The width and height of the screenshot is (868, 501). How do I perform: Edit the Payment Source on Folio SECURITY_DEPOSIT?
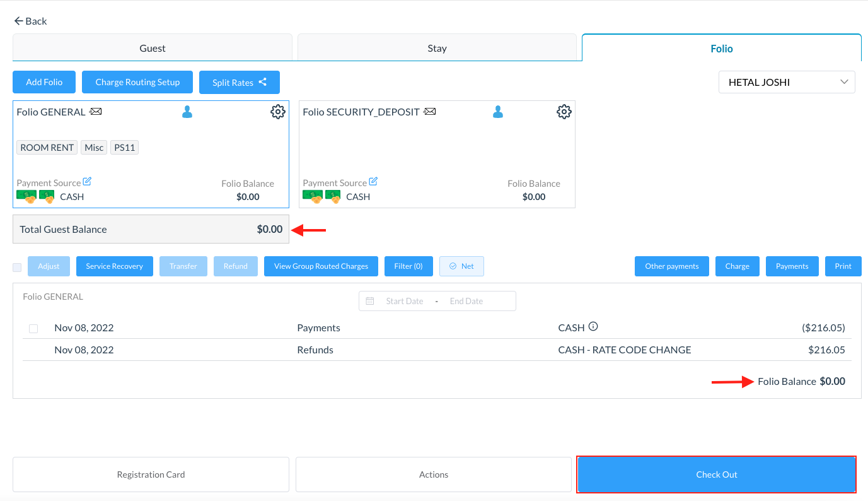(x=373, y=182)
